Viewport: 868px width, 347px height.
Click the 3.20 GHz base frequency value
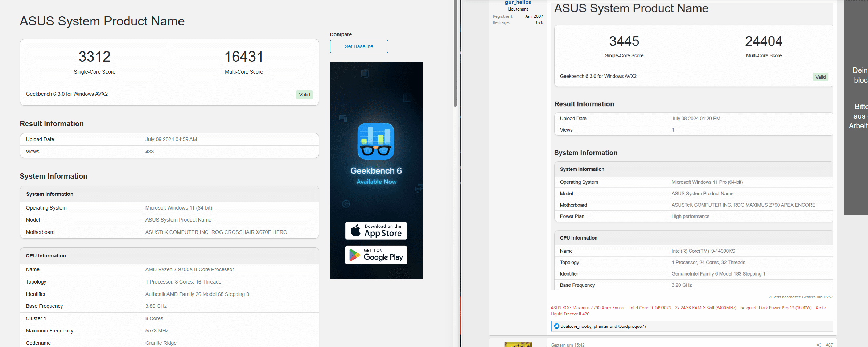682,285
